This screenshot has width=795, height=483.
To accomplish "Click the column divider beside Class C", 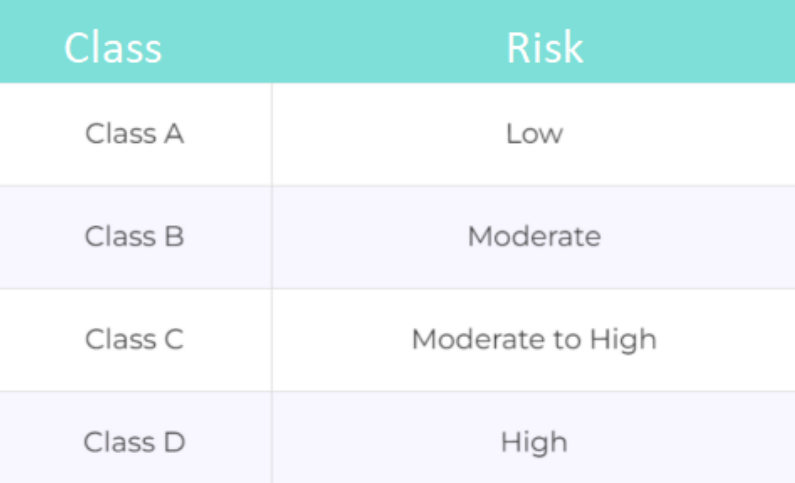I will point(271,340).
